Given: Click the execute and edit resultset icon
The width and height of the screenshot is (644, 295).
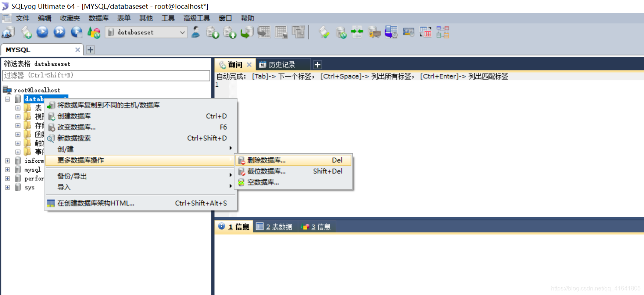Looking at the screenshot, I should tap(76, 32).
